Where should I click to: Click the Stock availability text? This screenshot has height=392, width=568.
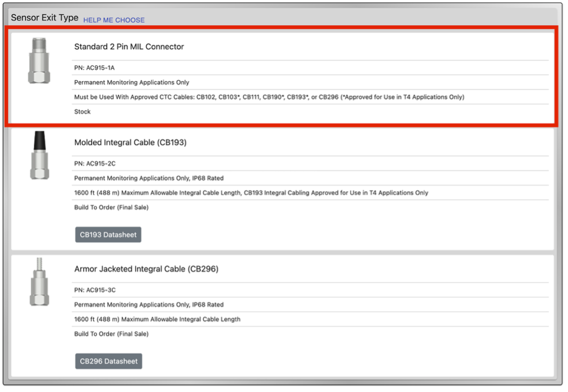click(82, 112)
